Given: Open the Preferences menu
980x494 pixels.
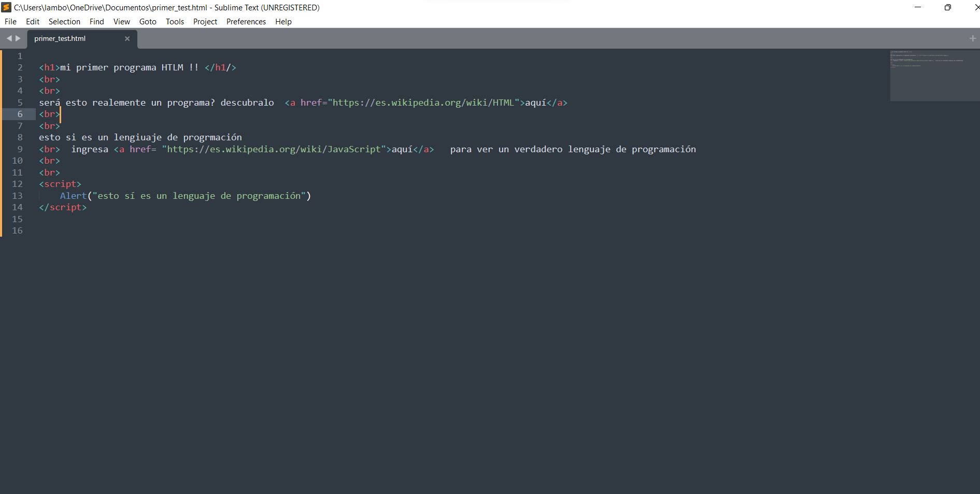Looking at the screenshot, I should point(246,22).
